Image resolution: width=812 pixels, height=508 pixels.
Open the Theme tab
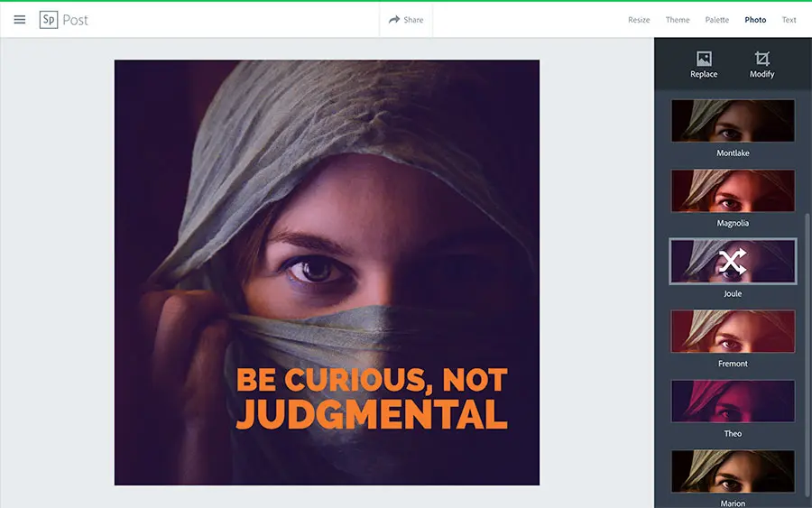[678, 20]
